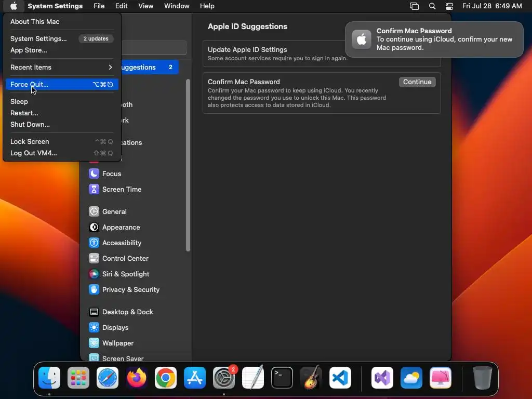
Task: Open Finder from the Dock
Action: click(49, 378)
